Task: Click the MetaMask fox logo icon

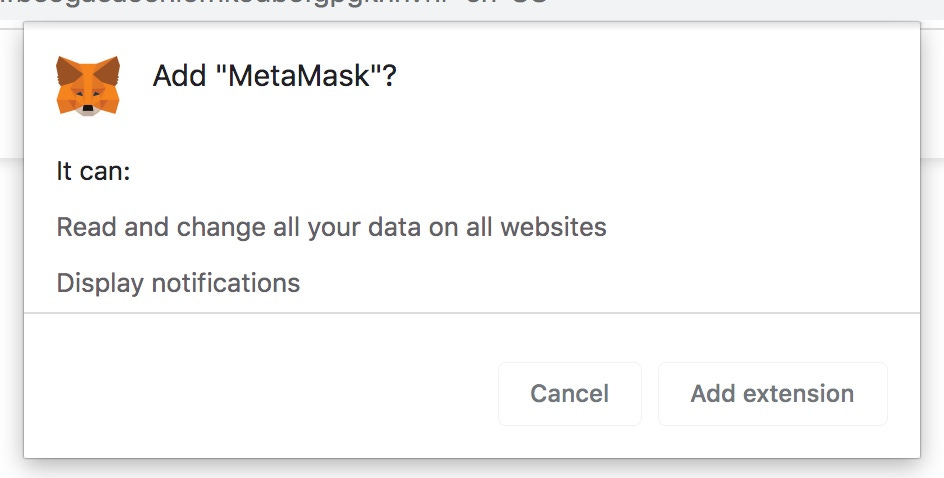Action: (x=88, y=85)
